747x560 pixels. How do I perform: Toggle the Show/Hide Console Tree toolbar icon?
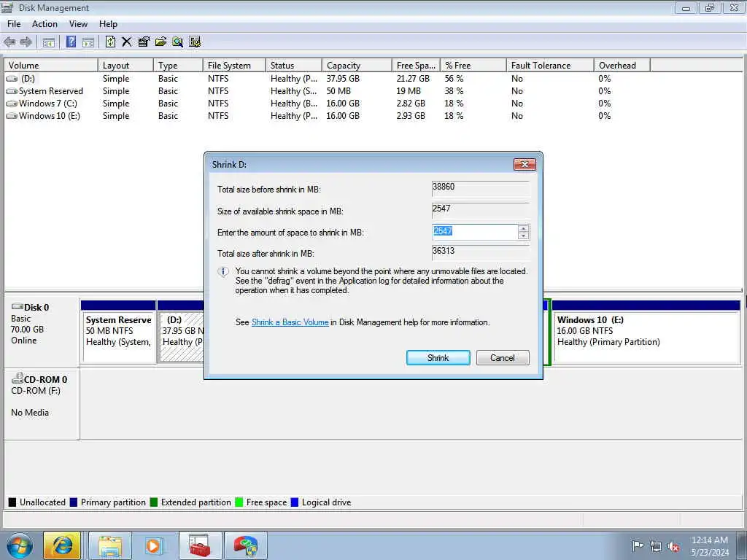[x=48, y=42]
